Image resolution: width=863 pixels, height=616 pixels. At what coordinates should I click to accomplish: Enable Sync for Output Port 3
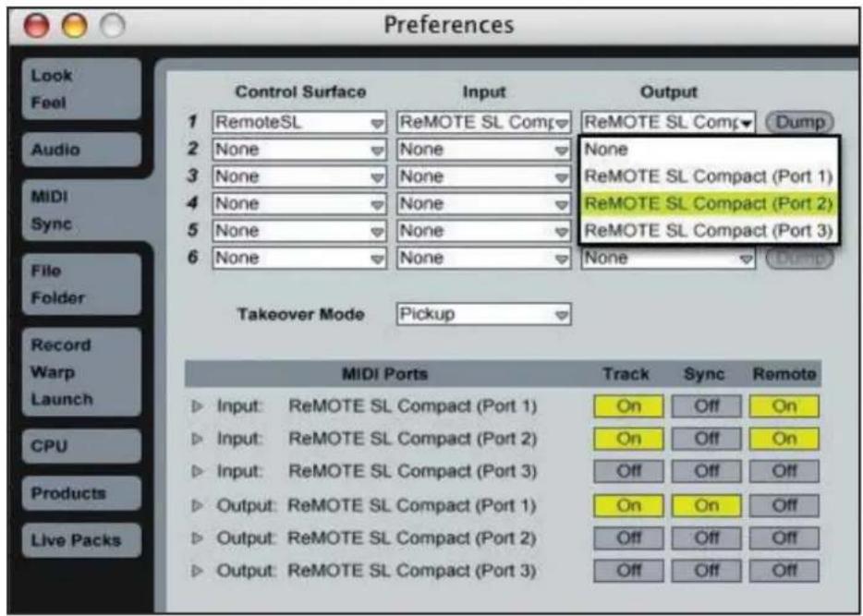(706, 571)
